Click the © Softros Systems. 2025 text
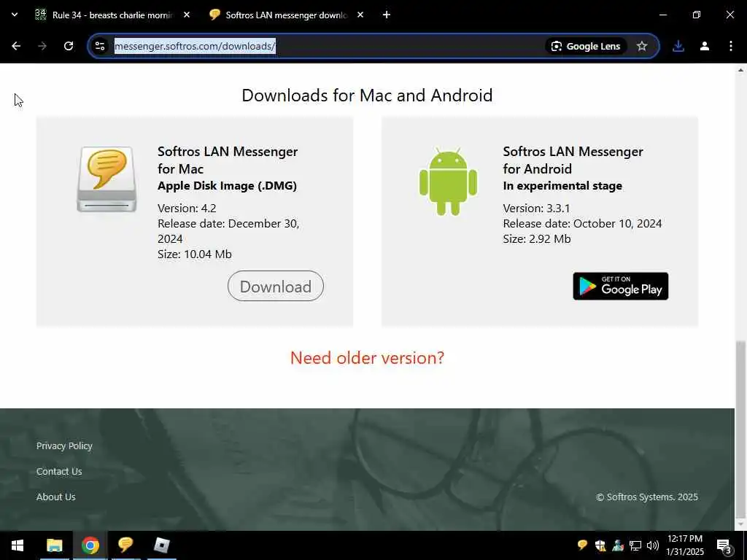This screenshot has height=560, width=747. coord(647,497)
